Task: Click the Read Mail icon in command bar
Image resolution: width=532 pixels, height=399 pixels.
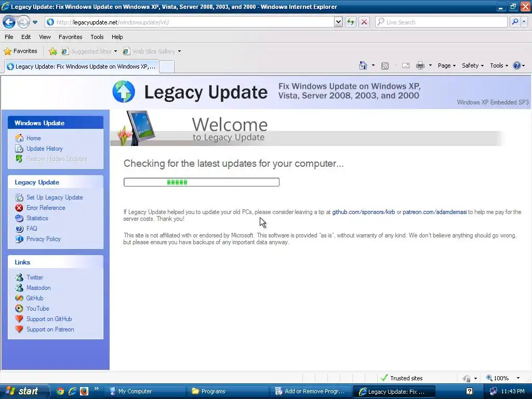Action: tap(405, 65)
